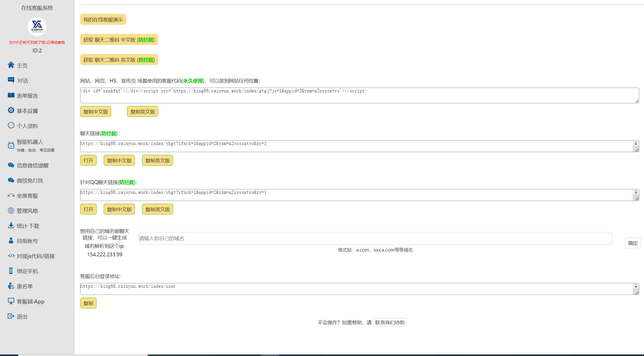The image size is (644, 356).
Task: Click 复制英文版 under the QQ聊天链接 box
Action: (x=157, y=209)
